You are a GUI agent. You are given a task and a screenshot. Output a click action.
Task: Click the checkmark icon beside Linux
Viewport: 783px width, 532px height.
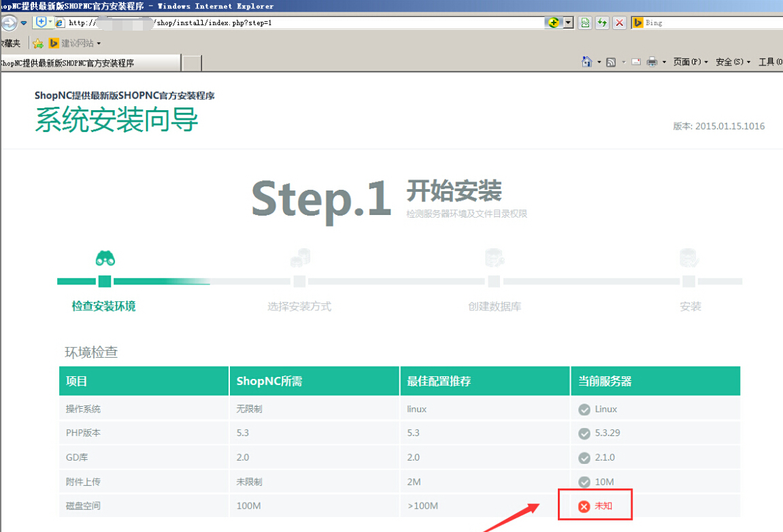pyautogui.click(x=584, y=410)
